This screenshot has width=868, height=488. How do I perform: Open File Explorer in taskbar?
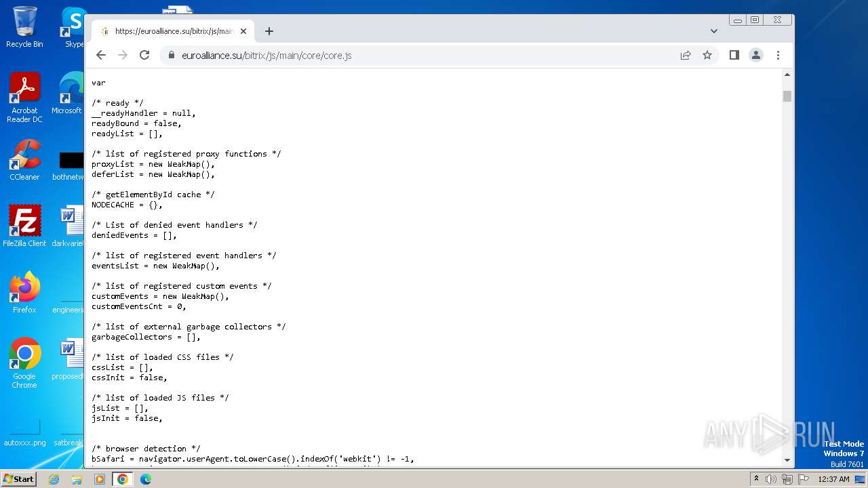(77, 479)
